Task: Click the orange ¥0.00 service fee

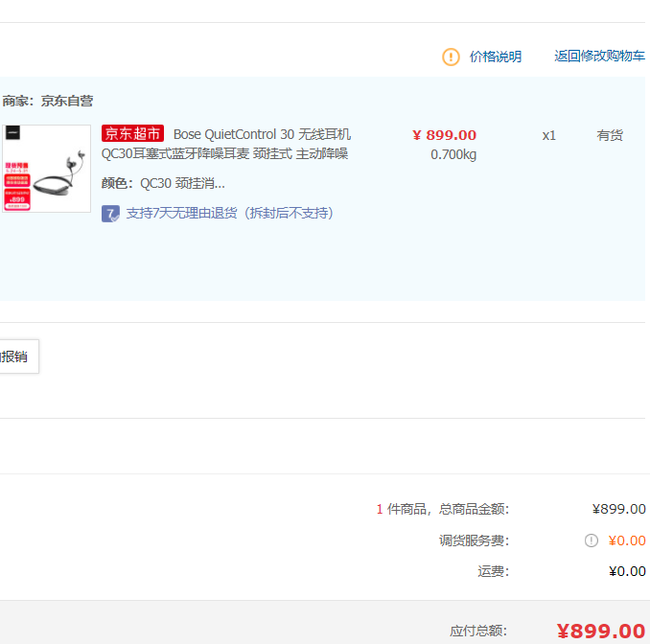Action: pyautogui.click(x=627, y=540)
